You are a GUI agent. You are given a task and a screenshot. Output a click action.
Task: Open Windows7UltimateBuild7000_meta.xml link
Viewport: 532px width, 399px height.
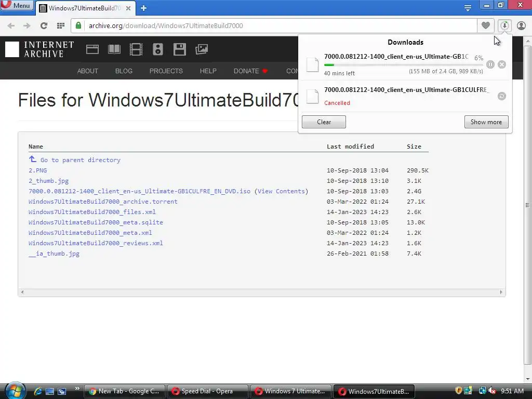point(90,233)
